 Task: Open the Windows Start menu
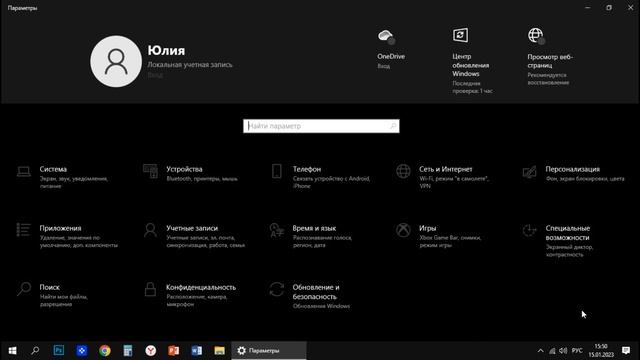coord(12,351)
